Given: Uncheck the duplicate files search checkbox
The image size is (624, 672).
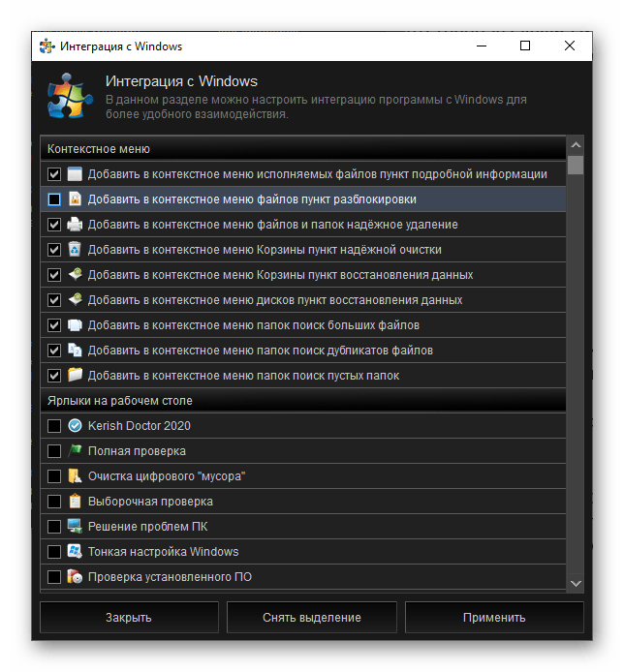Looking at the screenshot, I should click(54, 351).
